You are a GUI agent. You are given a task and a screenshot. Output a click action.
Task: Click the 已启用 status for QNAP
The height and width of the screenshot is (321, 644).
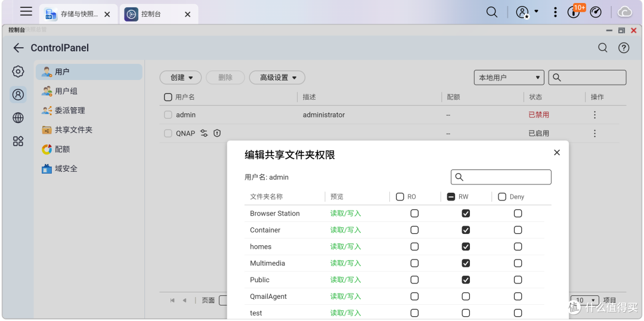538,134
